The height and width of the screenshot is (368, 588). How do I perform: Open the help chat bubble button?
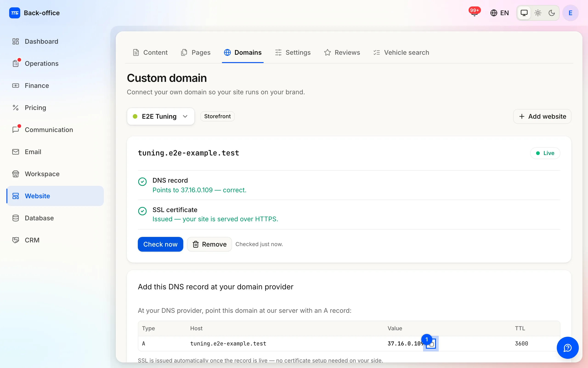point(568,348)
